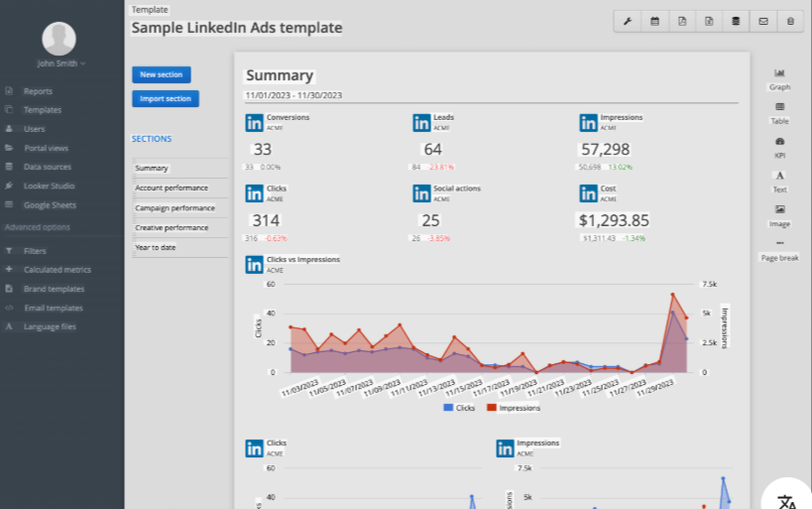Image resolution: width=812 pixels, height=509 pixels.
Task: Open template settings wrench icon
Action: tap(628, 21)
